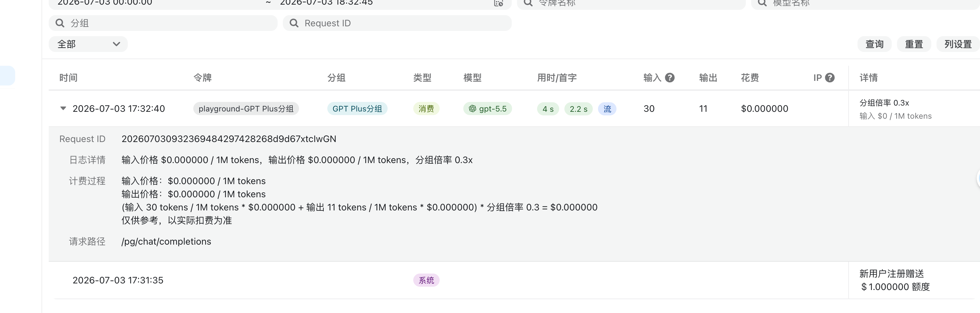Click the OpenAI logo on gpt-5.5 tag
This screenshot has width=980, height=313.
[x=472, y=108]
